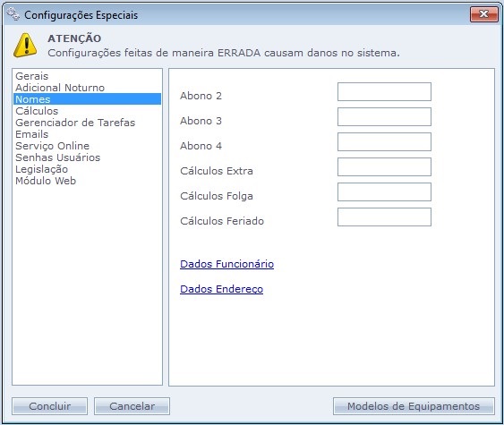Click the yellow warning triangle icon

(x=25, y=46)
